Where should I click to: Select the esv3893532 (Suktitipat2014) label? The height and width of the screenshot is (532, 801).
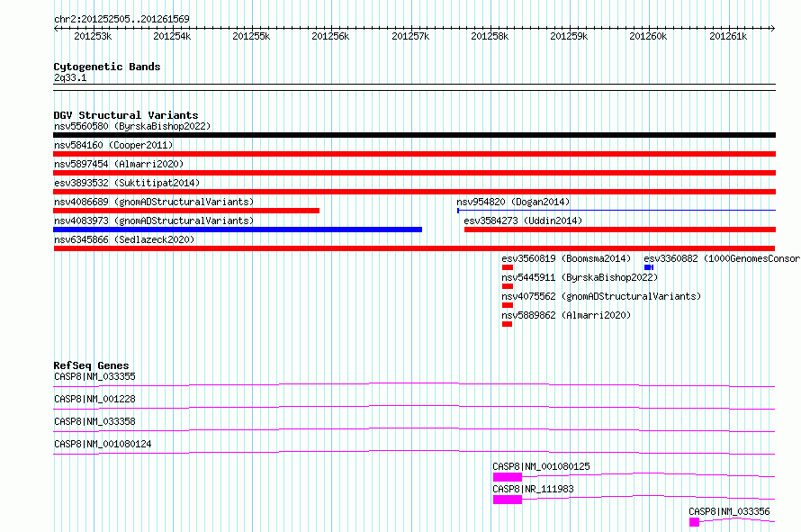(x=127, y=183)
